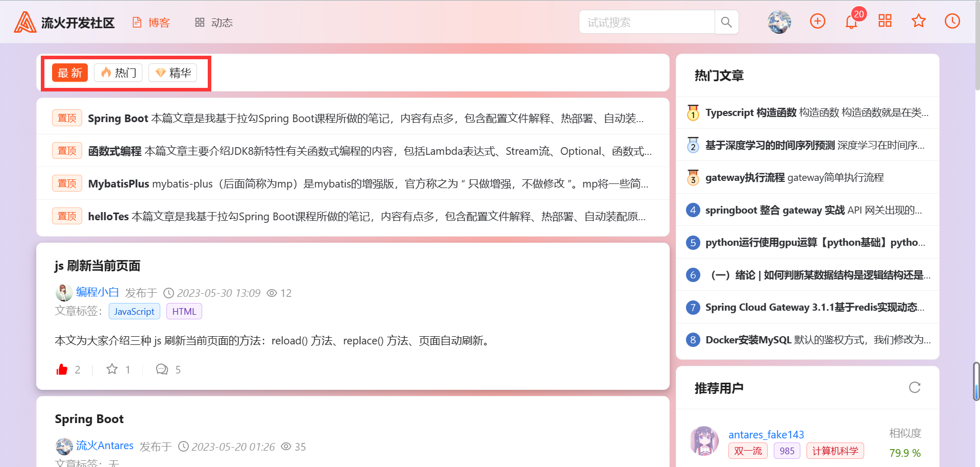The image size is (980, 467).
Task: Click antares_fake143 user avatar
Action: point(704,440)
